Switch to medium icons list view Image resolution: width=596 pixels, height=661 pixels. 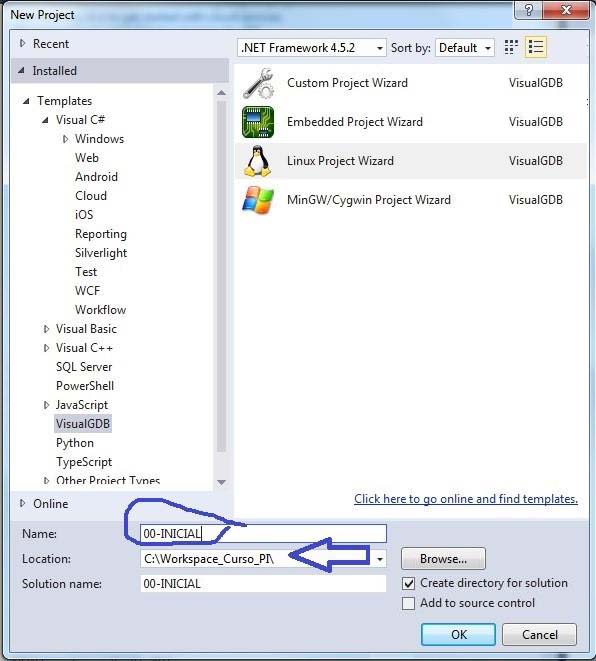pos(536,47)
